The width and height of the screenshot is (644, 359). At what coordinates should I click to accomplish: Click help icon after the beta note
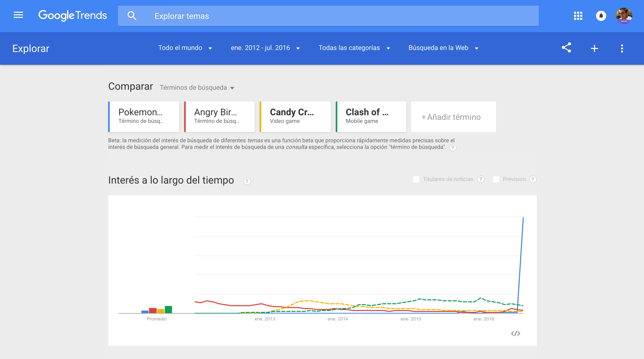[453, 148]
